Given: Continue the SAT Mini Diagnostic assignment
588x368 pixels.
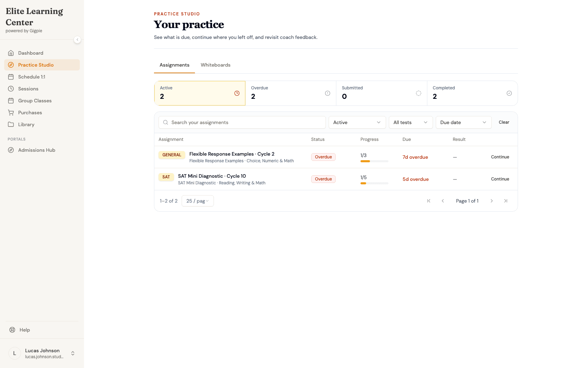Looking at the screenshot, I should [500, 179].
